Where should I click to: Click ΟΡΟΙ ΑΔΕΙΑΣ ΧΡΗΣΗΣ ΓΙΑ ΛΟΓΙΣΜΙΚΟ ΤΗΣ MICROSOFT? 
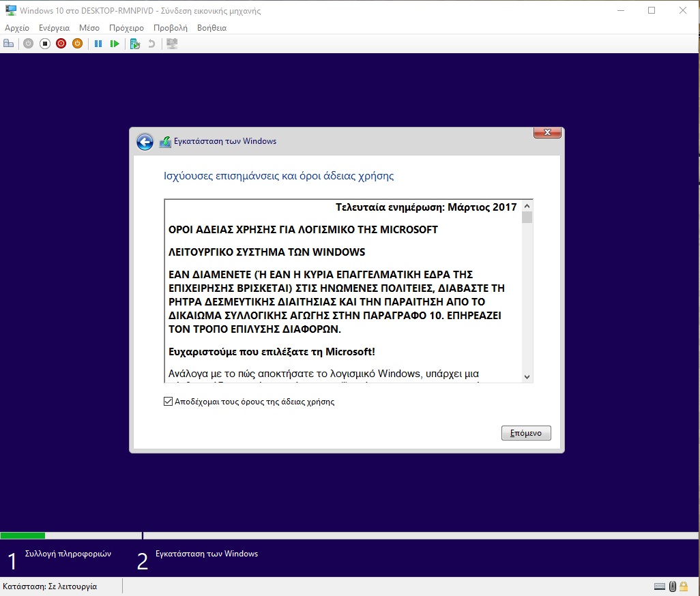[303, 229]
